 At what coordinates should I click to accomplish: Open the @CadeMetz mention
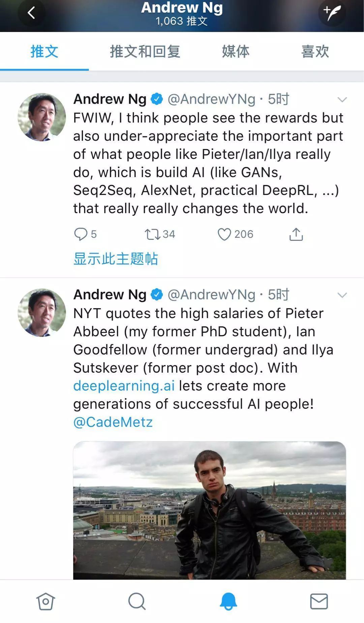pyautogui.click(x=113, y=422)
